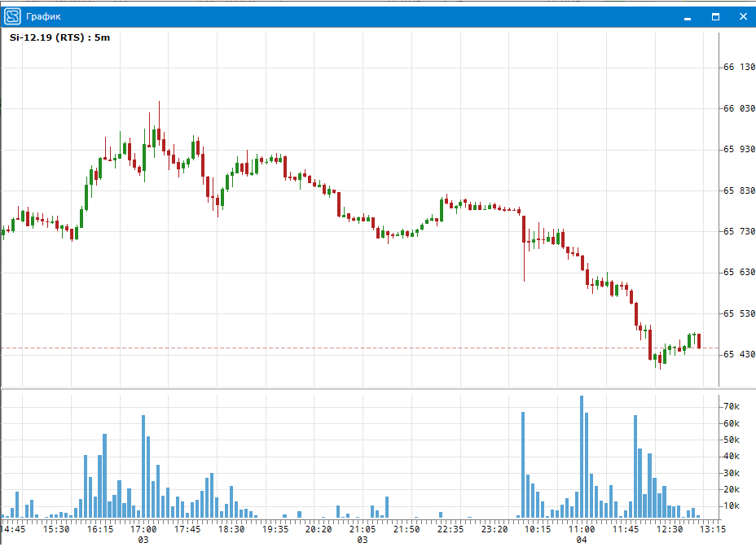The width and height of the screenshot is (756, 547).
Task: Select the 17:00 time axis marker
Action: point(143,529)
